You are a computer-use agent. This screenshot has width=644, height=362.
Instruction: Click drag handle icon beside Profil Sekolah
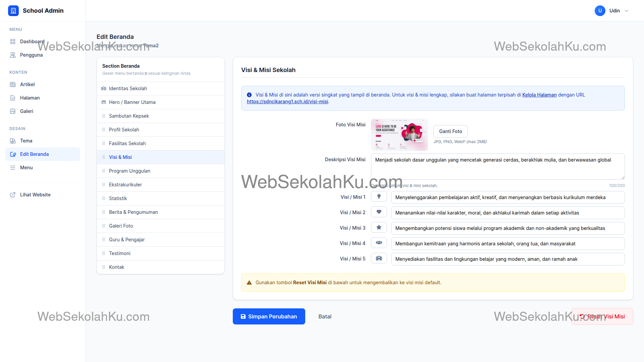(x=104, y=130)
